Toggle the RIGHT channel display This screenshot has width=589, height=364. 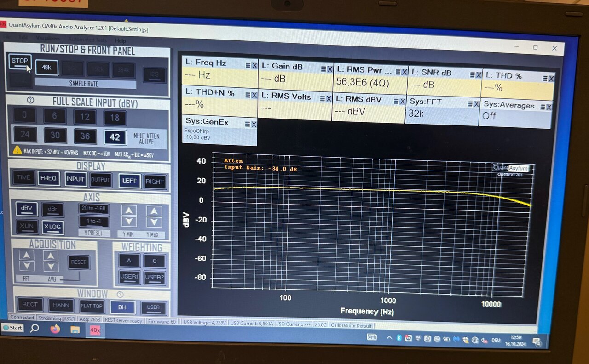click(155, 182)
